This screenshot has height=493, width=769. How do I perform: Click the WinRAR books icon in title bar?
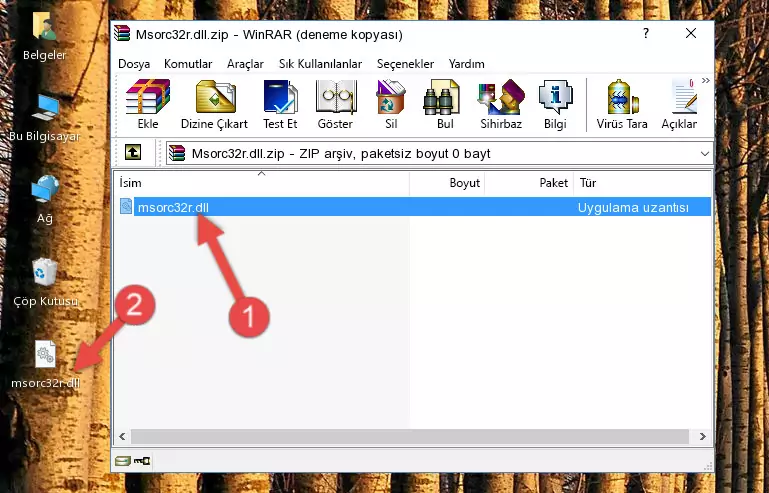coord(123,34)
